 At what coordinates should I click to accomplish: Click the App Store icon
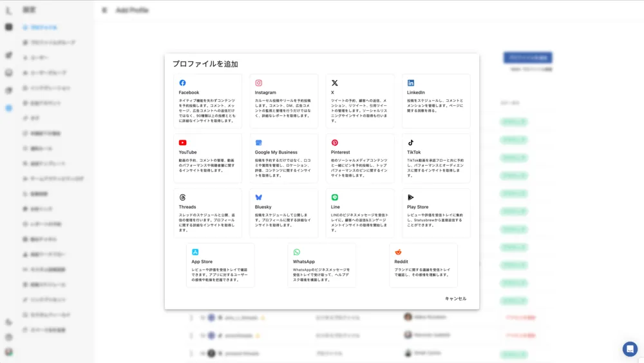coord(195,252)
